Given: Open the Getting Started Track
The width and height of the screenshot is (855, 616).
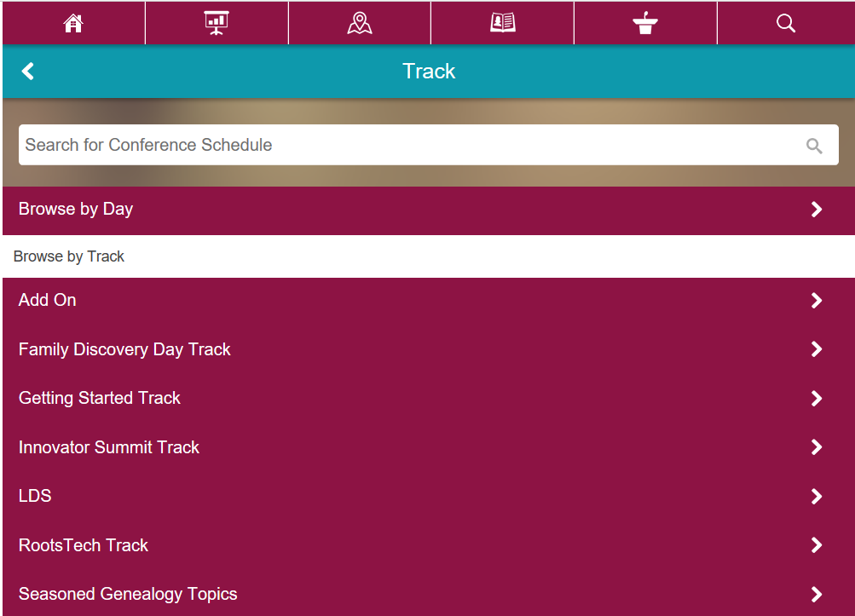Looking at the screenshot, I should click(429, 398).
